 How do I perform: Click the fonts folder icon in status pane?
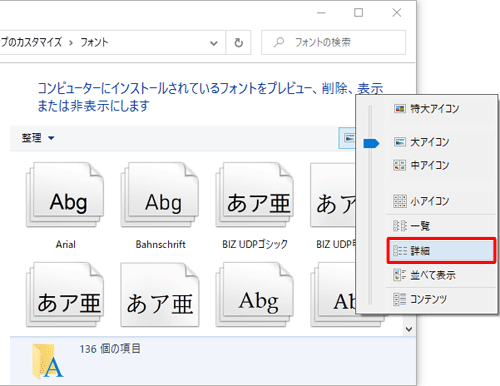pos(47,362)
